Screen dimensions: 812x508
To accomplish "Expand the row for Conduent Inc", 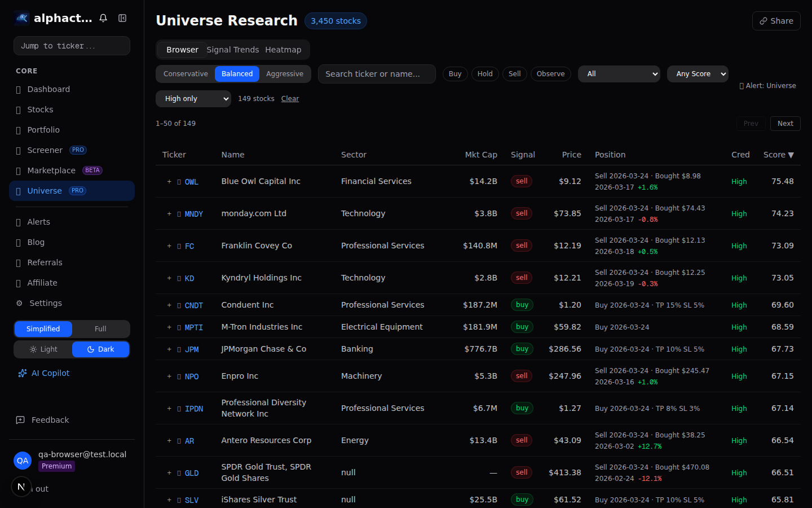I will (x=169, y=305).
